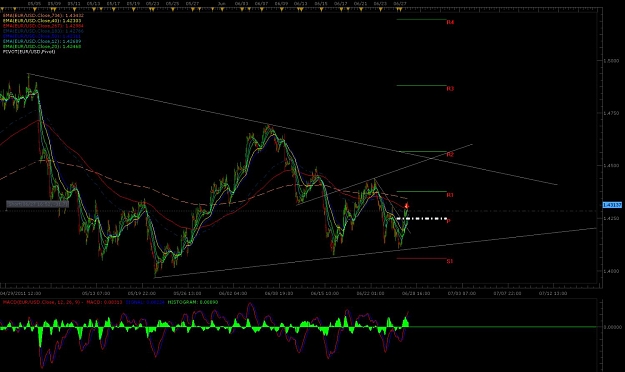Click the 04/29/2011 12:00 time axis label
The image size is (625, 372).
tap(20, 293)
